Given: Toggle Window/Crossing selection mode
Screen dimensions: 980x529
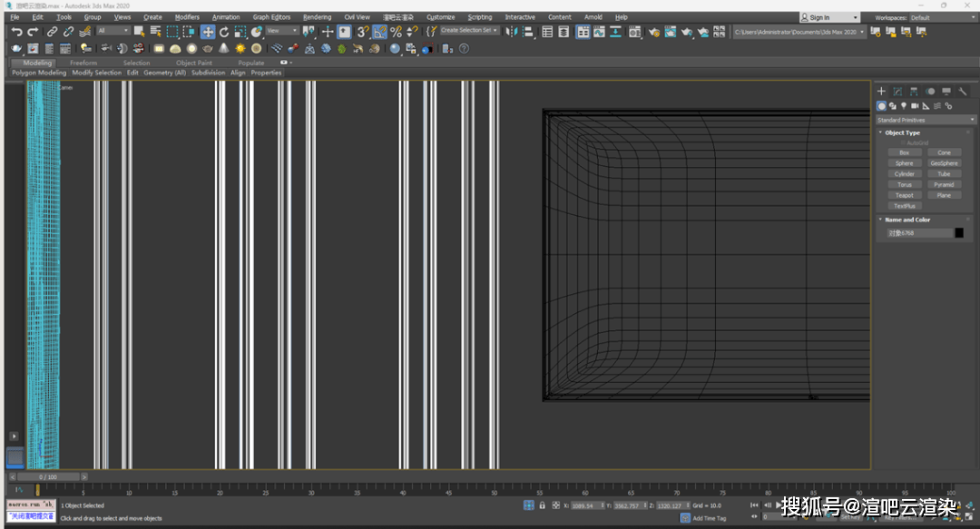Looking at the screenshot, I should 188,31.
